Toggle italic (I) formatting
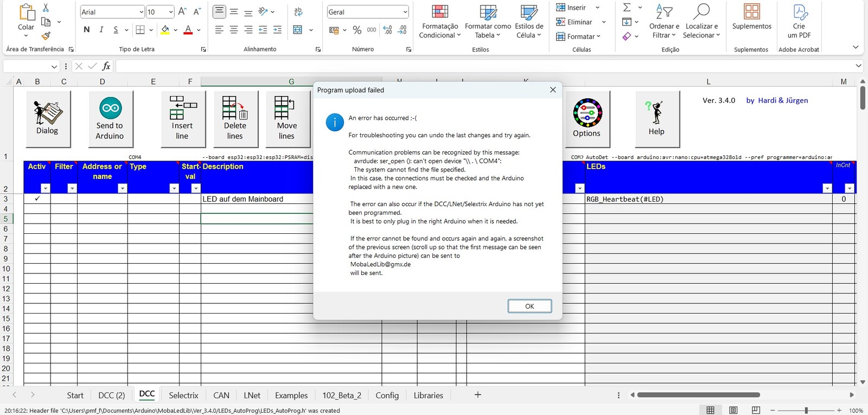The image size is (868, 415). pos(101,30)
